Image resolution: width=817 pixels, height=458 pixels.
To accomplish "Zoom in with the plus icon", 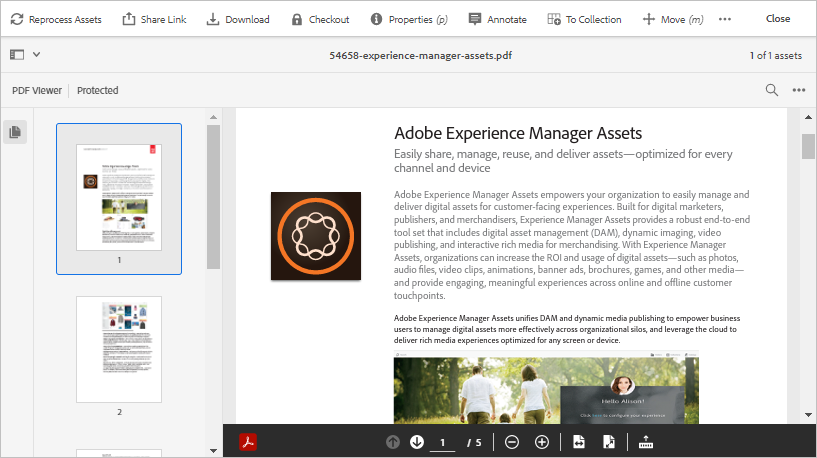I will [x=542, y=442].
